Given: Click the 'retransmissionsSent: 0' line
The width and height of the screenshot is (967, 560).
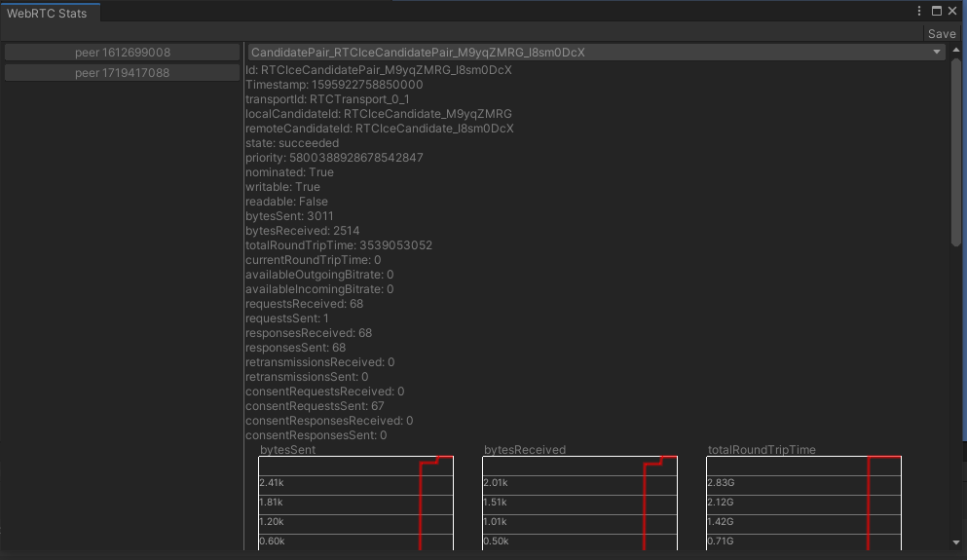Looking at the screenshot, I should click(x=307, y=377).
